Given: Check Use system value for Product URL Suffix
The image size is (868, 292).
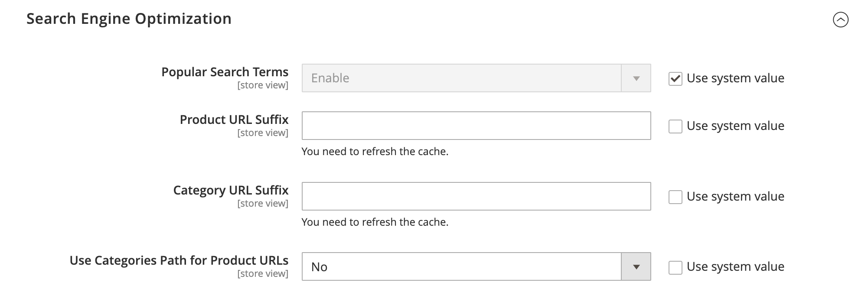Looking at the screenshot, I should click(675, 126).
